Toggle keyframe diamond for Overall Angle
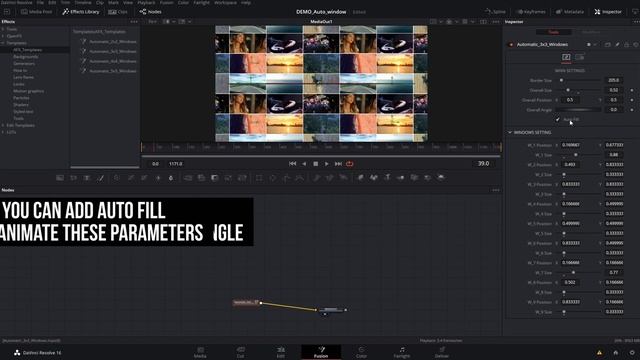 coord(632,110)
